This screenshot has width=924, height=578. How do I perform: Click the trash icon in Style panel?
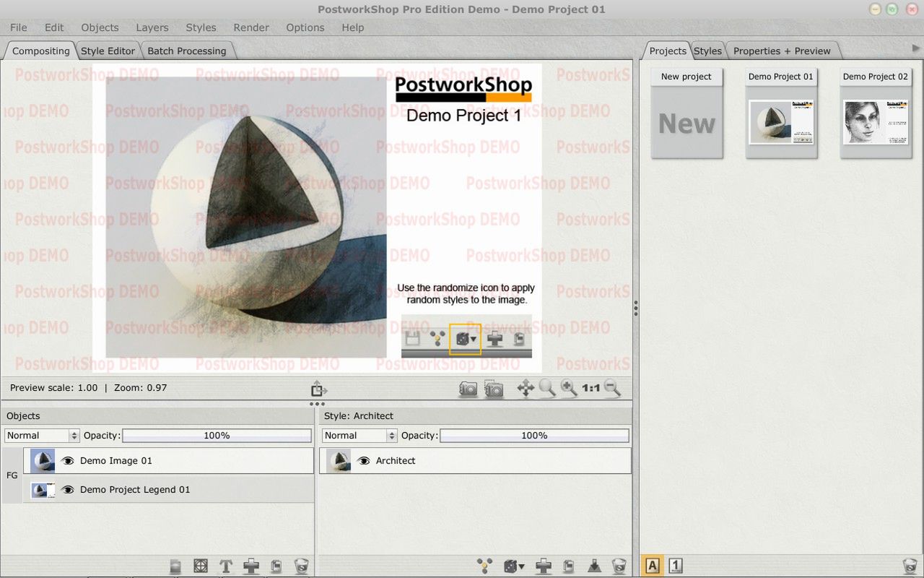click(x=619, y=567)
